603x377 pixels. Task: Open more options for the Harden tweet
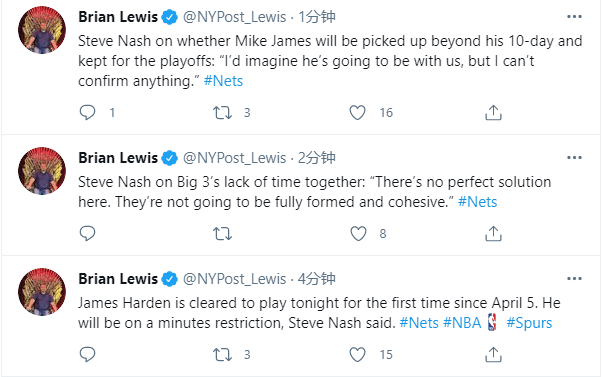click(574, 278)
